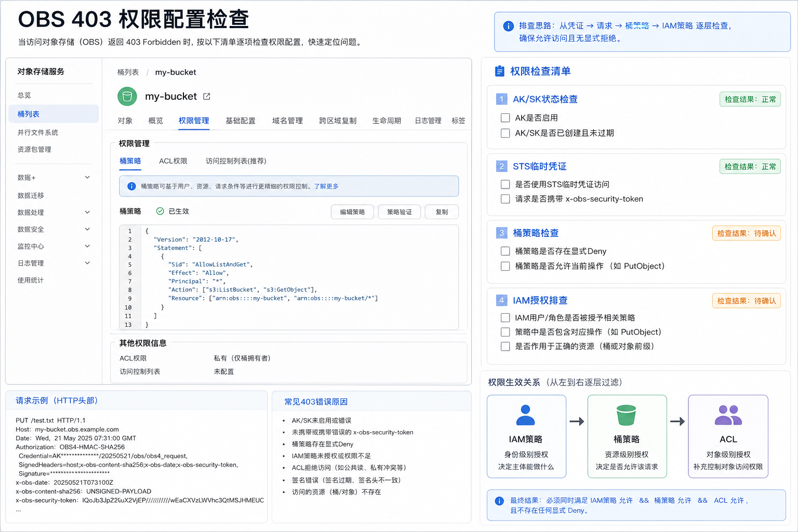Click the green my-bucket bucket icon
This screenshot has height=532, width=798.
[x=127, y=97]
